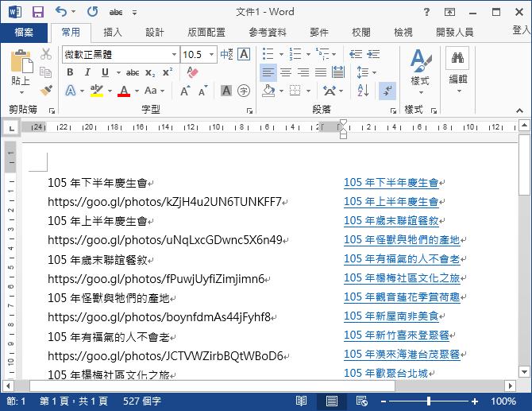The height and width of the screenshot is (411, 532).
Task: Toggle show paragraph marks
Action: 387,91
